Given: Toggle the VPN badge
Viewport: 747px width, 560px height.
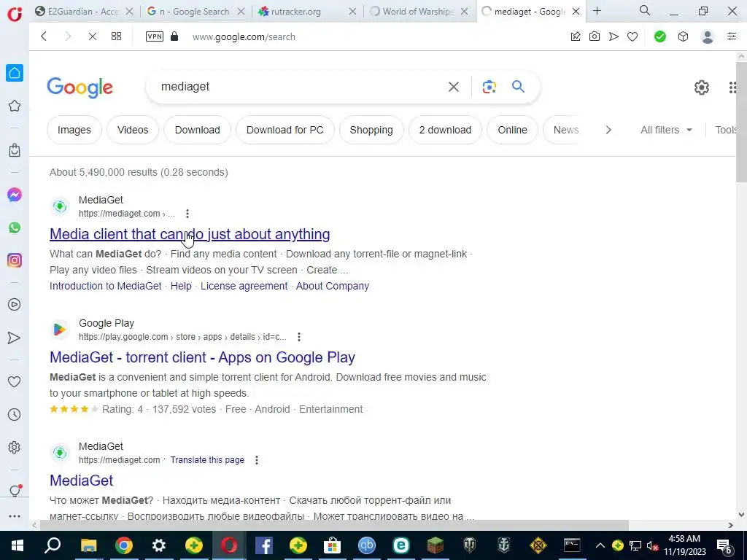Looking at the screenshot, I should [155, 36].
